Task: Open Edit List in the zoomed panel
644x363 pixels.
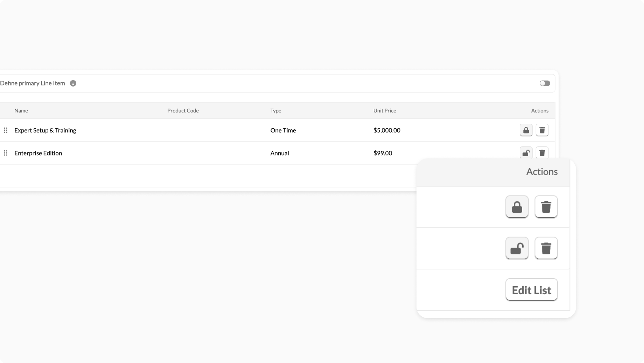Action: click(531, 290)
